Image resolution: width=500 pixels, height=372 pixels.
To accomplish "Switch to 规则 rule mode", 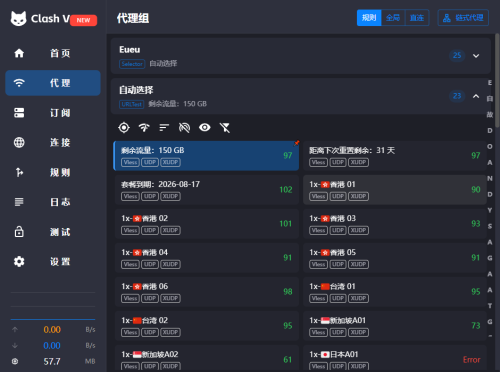I will pos(369,18).
